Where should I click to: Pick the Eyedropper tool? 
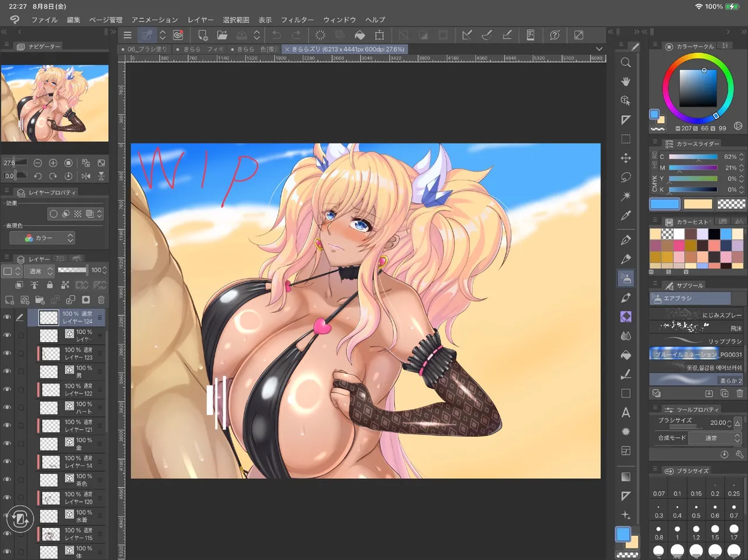coord(625,215)
